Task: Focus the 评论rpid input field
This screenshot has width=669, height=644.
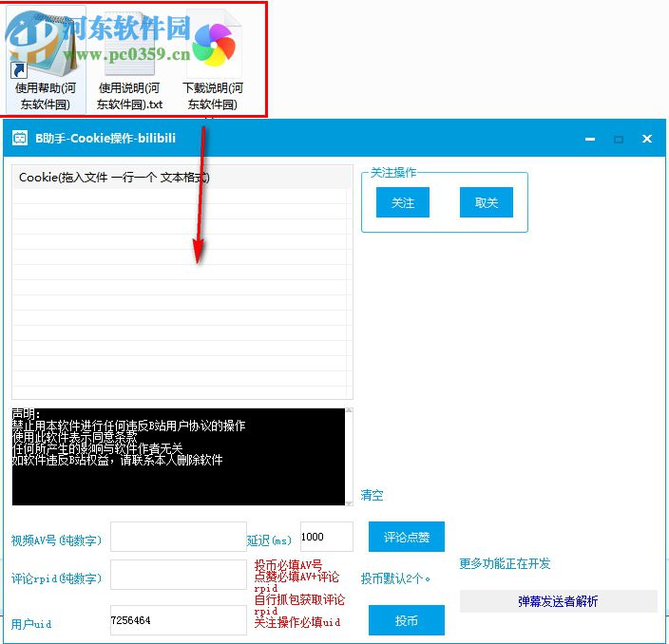Action: (x=179, y=575)
